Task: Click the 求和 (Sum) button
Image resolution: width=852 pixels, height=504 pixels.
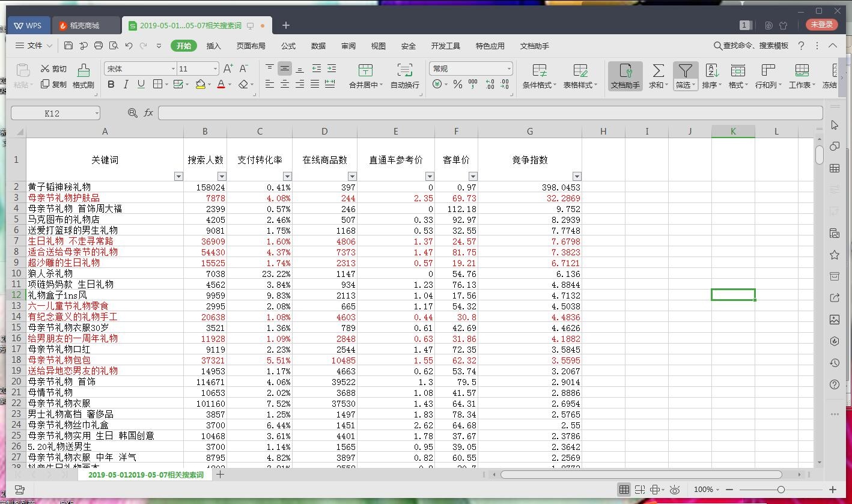Action: [659, 76]
